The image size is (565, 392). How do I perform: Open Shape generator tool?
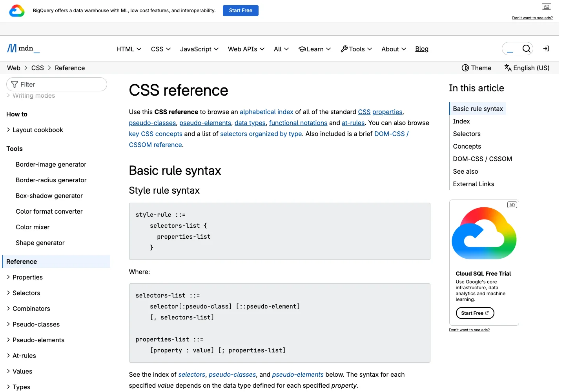[40, 243]
